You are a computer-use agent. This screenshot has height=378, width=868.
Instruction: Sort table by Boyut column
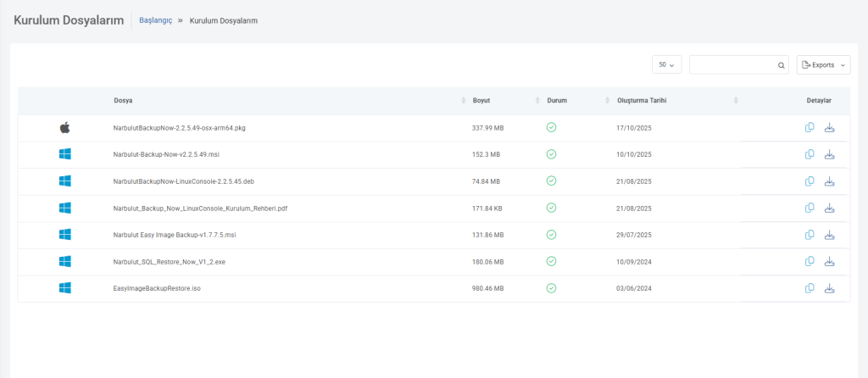[x=481, y=100]
